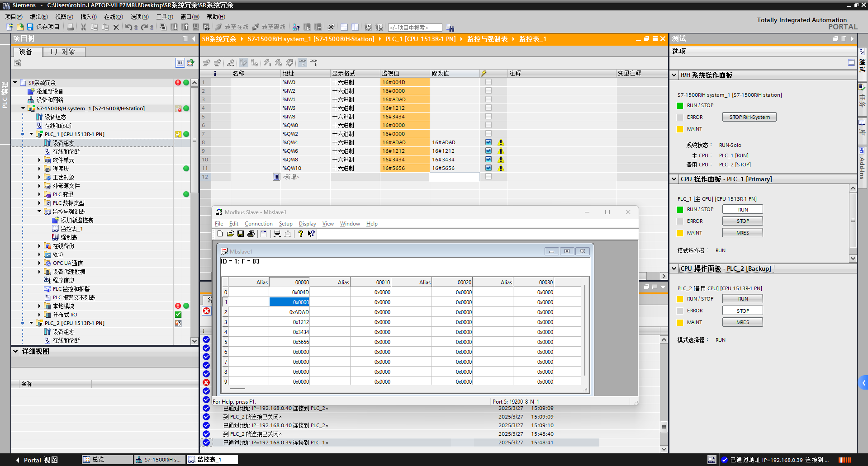This screenshot has width=868, height=466.
Task: Expand PLC 变量 node in project tree
Action: (39, 194)
